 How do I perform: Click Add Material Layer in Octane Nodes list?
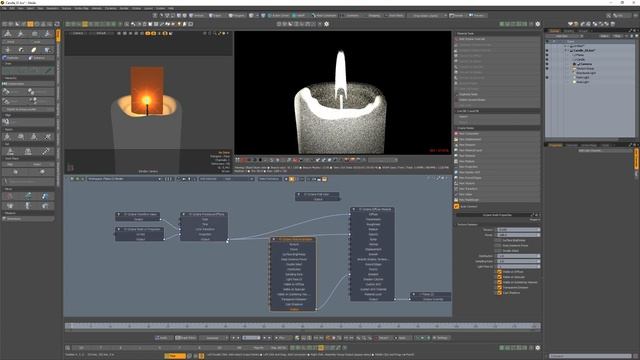[498, 150]
